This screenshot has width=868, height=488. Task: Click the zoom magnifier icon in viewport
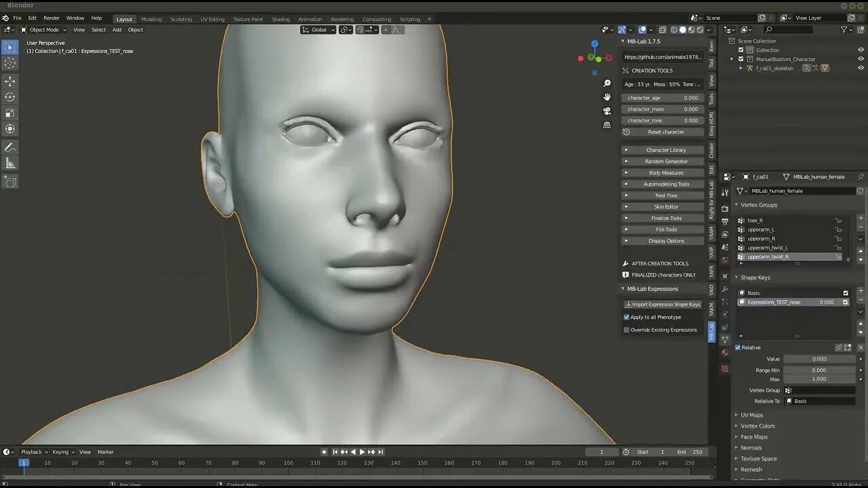(607, 83)
